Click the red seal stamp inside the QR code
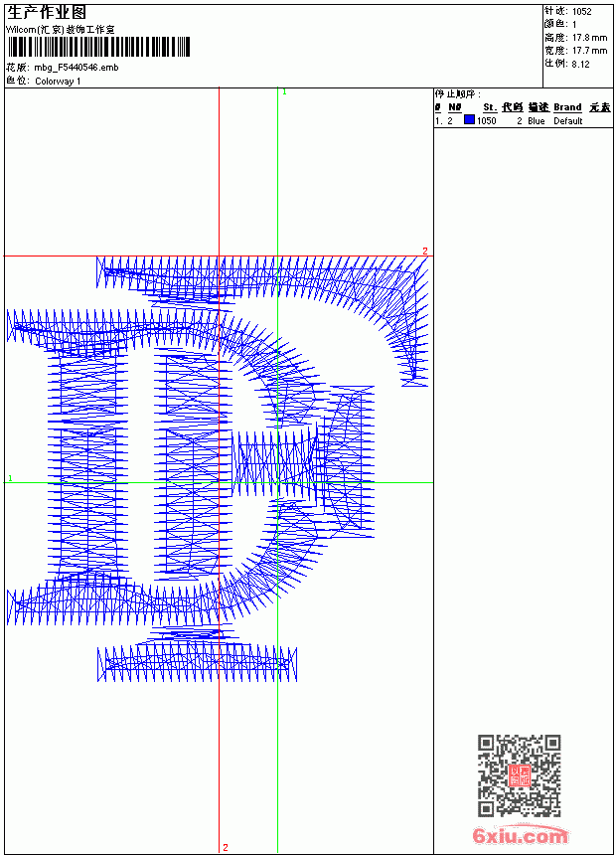 click(520, 775)
